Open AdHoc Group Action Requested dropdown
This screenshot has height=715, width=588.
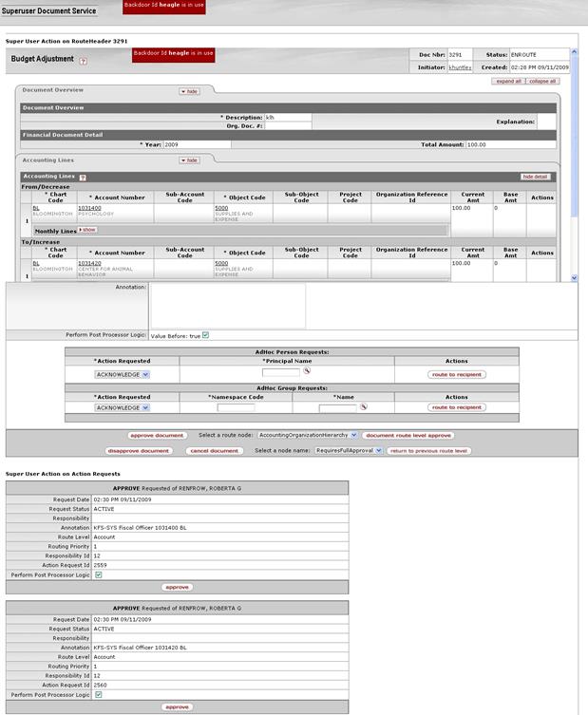(123, 407)
